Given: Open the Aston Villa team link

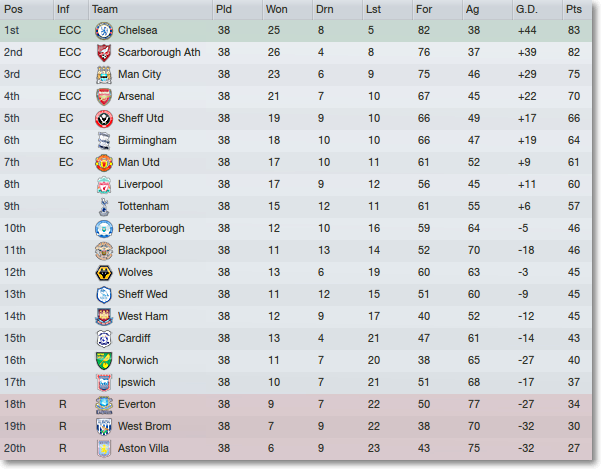Looking at the screenshot, I should 143,448.
